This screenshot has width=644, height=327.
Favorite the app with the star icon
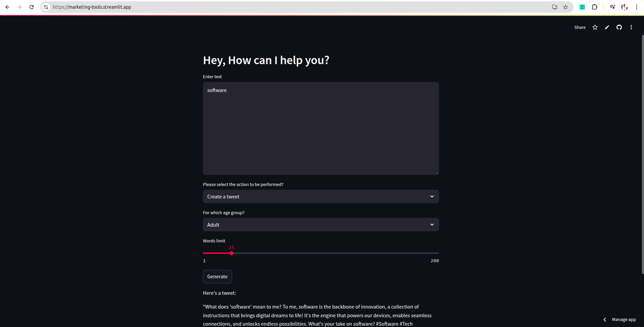[x=595, y=28]
